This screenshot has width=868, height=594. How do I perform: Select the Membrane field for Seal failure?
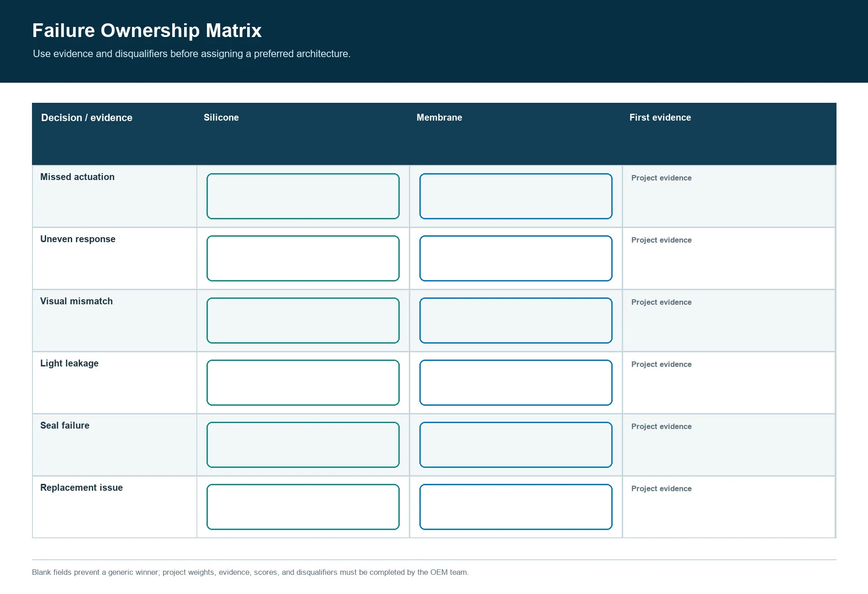tap(516, 445)
